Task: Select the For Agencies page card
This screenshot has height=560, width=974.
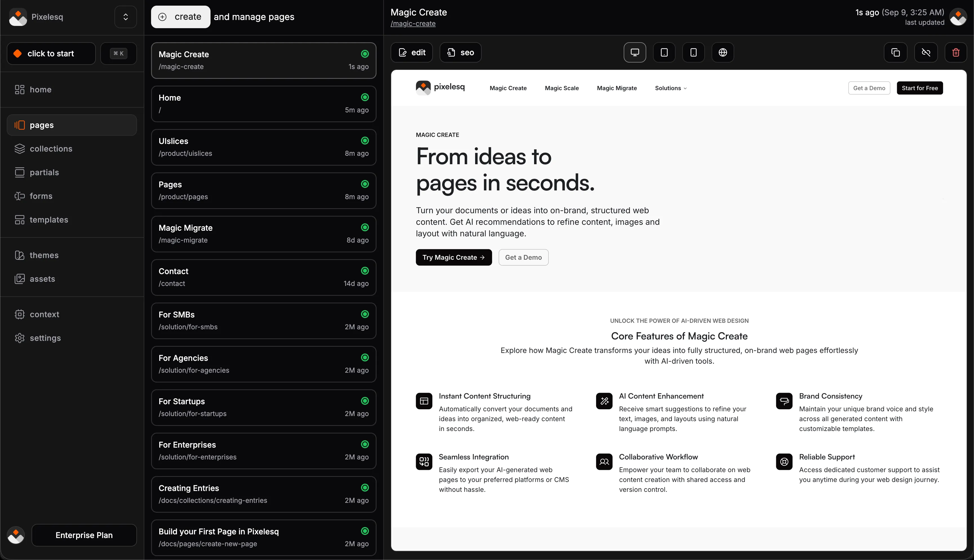Action: click(264, 364)
